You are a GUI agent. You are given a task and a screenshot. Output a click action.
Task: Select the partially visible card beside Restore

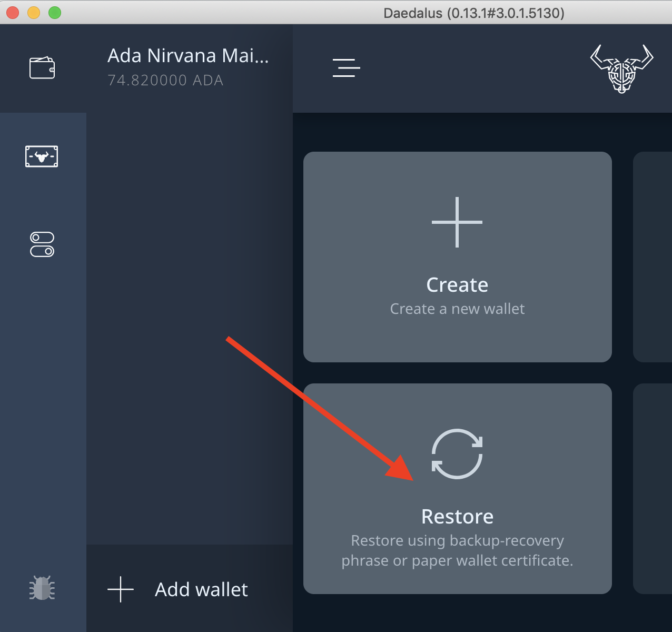point(653,489)
